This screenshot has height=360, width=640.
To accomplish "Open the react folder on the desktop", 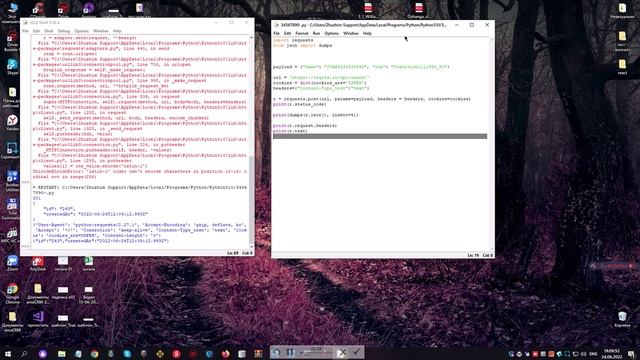I will click(x=622, y=67).
